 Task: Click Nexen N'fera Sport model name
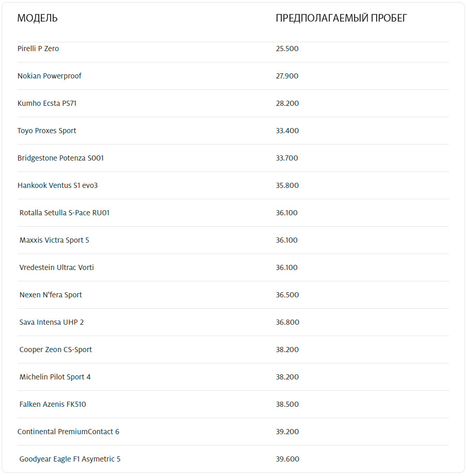click(51, 295)
